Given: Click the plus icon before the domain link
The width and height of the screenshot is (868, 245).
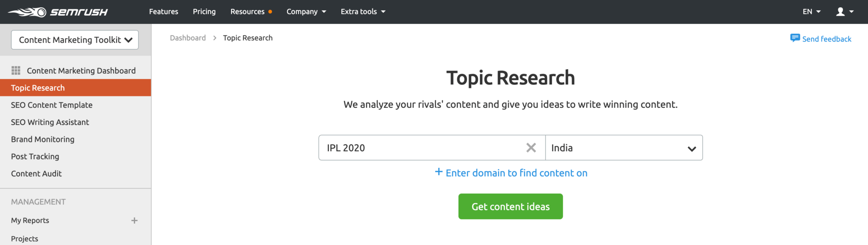Looking at the screenshot, I should [x=439, y=172].
